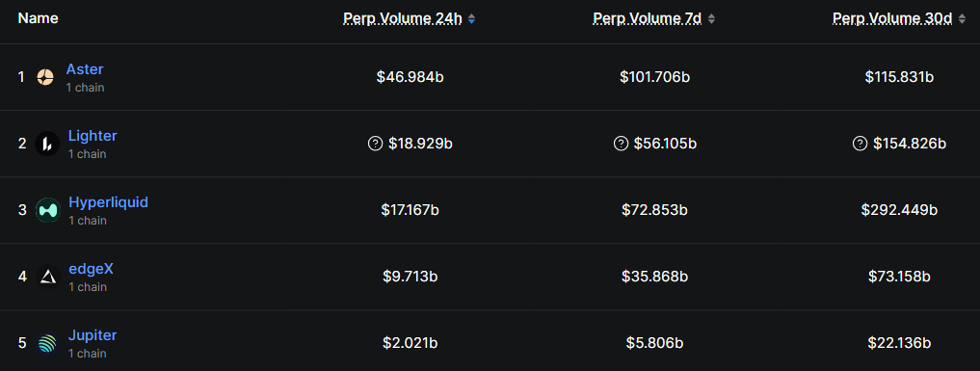Screen dimensions: 980x371
Task: Sort by Perp Volume 24h column header
Action: click(x=403, y=18)
